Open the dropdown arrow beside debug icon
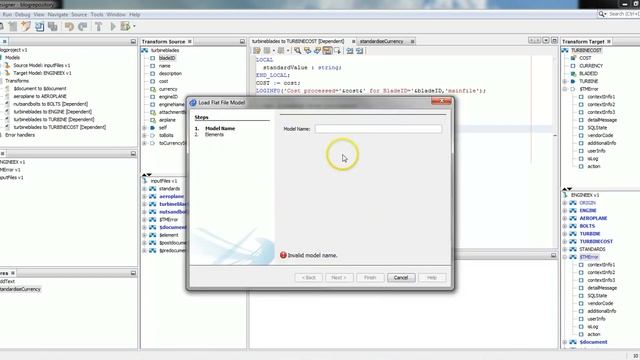The width and height of the screenshot is (640, 360). [x=134, y=27]
